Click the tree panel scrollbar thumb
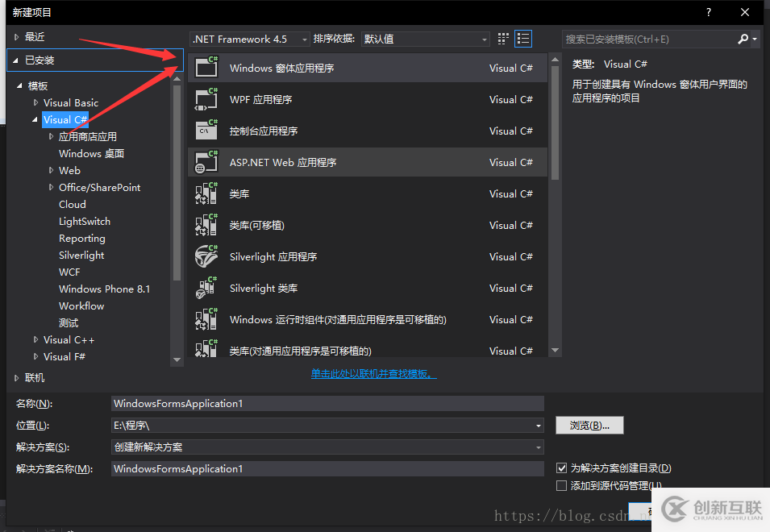Image resolution: width=770 pixels, height=532 pixels. coord(177,182)
